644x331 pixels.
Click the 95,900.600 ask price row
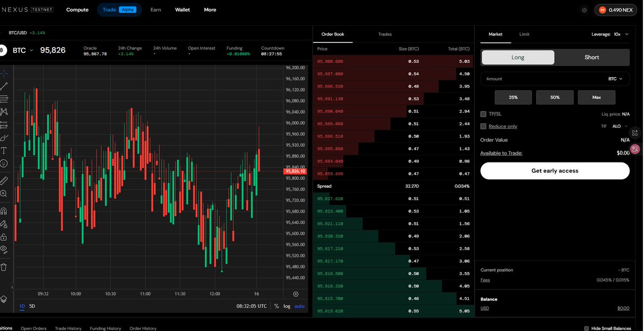pyautogui.click(x=393, y=61)
